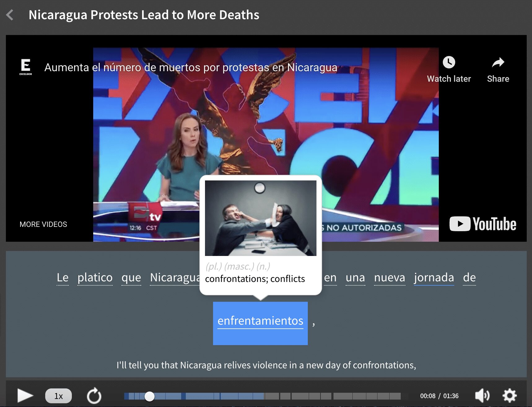Image resolution: width=532 pixels, height=407 pixels.
Task: Click the highlighted word enfrentamientos
Action: click(x=260, y=321)
